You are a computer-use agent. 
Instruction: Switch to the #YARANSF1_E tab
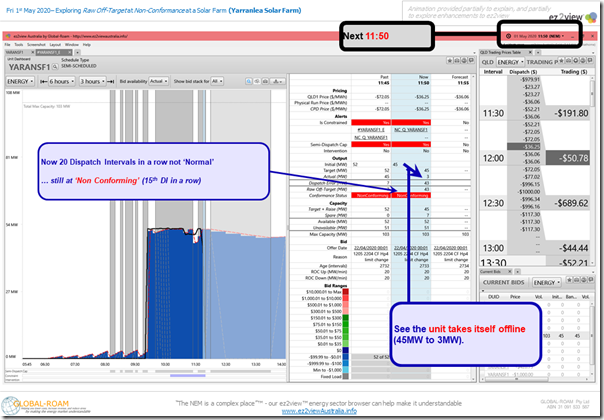click(52, 52)
